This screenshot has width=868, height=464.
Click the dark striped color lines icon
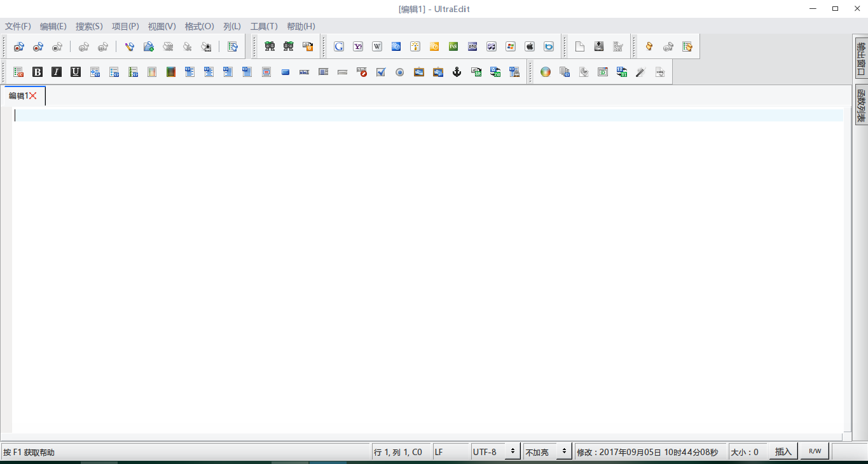tap(171, 72)
